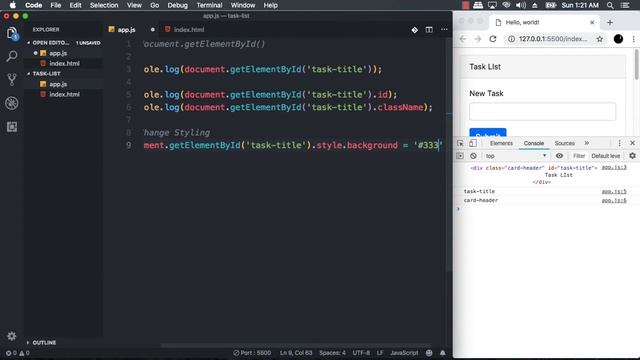Open the Debug menu
The image size is (640, 360).
click(177, 5)
